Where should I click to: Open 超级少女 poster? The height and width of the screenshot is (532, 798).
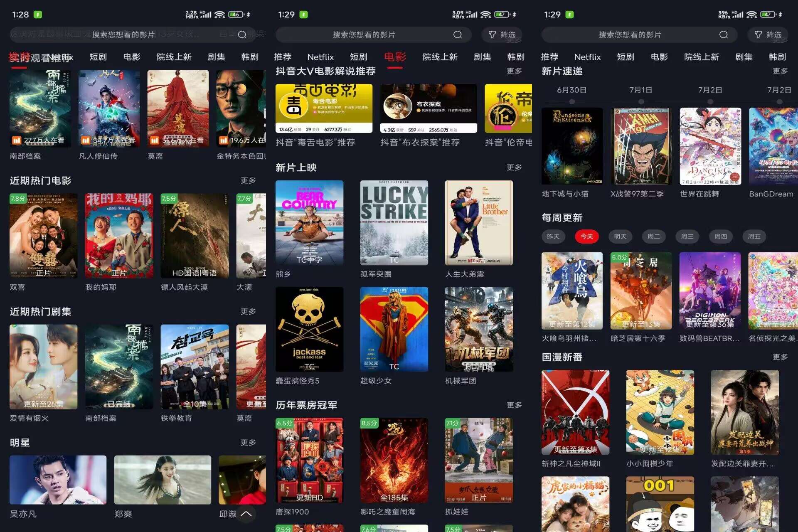point(394,330)
